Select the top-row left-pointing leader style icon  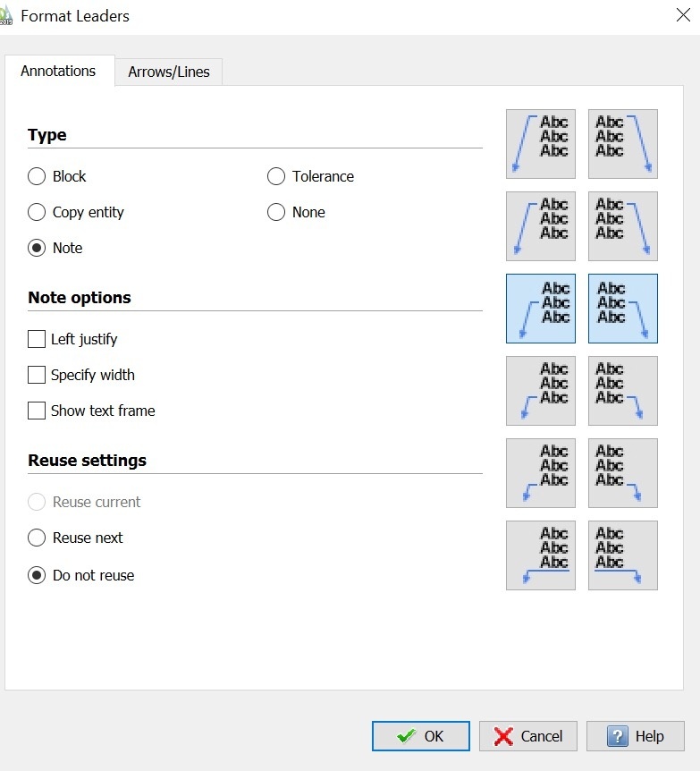[x=541, y=144]
